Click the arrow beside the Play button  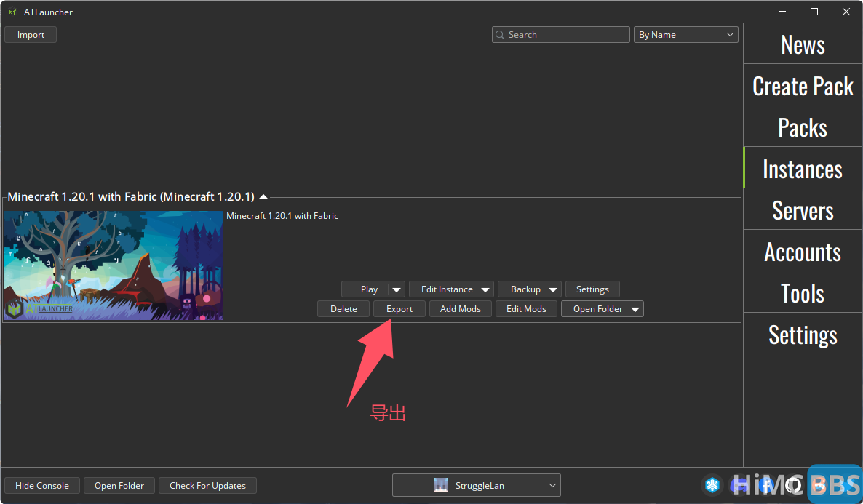pos(397,289)
